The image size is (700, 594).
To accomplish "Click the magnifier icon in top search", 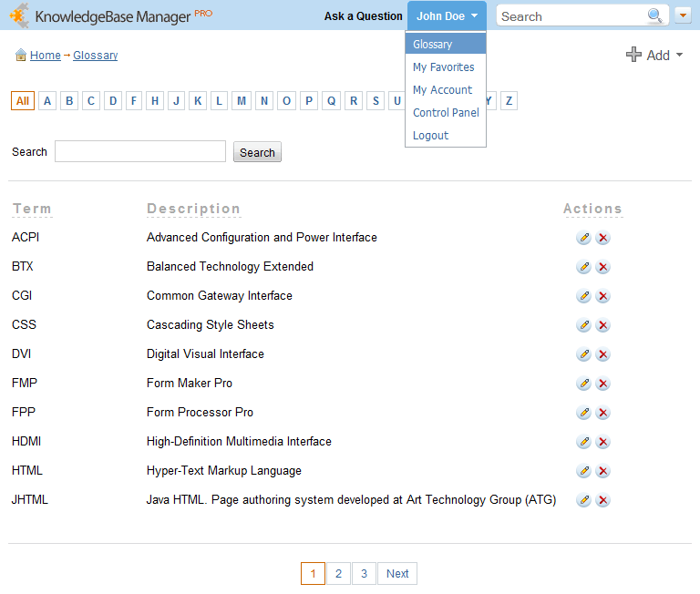I will tap(654, 15).
